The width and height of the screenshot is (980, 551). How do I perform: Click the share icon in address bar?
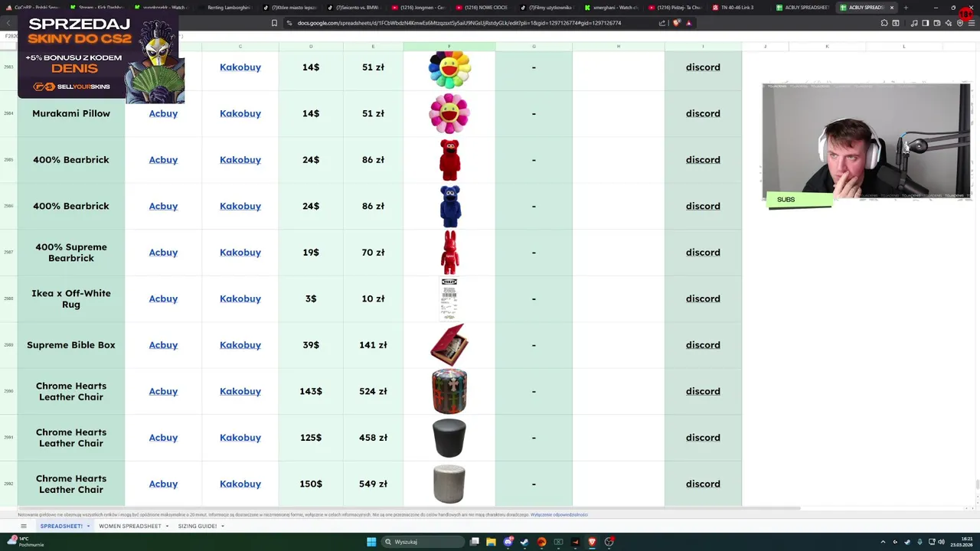pos(662,23)
